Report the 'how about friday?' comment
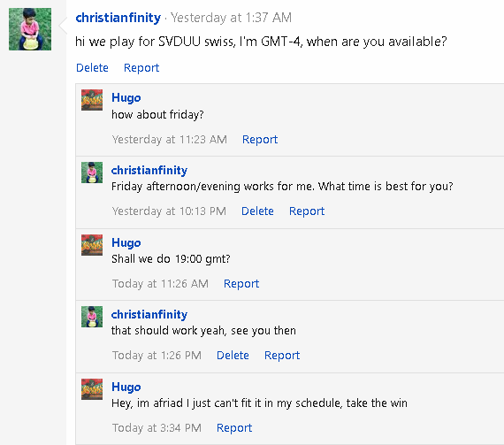 pos(260,140)
